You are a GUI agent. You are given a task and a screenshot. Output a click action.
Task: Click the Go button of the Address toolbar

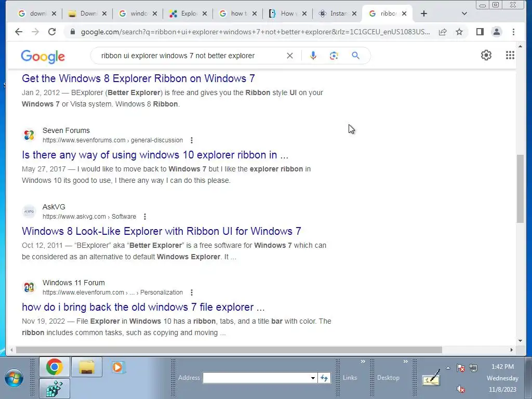click(x=324, y=378)
